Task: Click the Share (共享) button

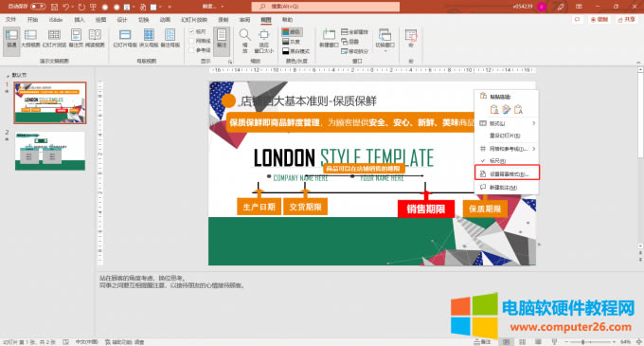Action: tap(626, 20)
